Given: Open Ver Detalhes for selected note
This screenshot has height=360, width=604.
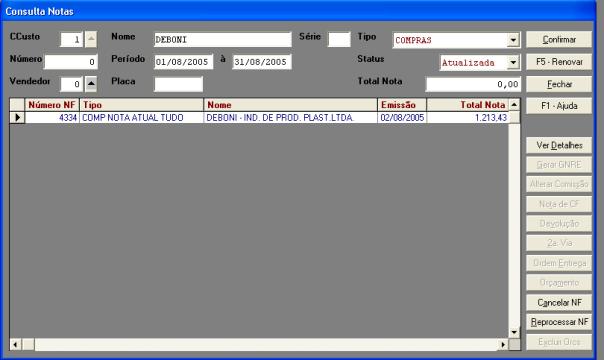Looking at the screenshot, I should (559, 145).
